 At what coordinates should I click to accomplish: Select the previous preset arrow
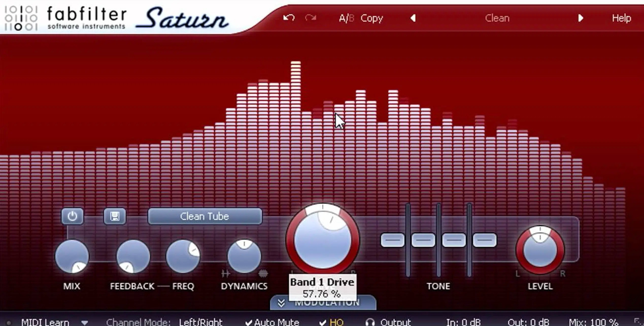click(413, 18)
